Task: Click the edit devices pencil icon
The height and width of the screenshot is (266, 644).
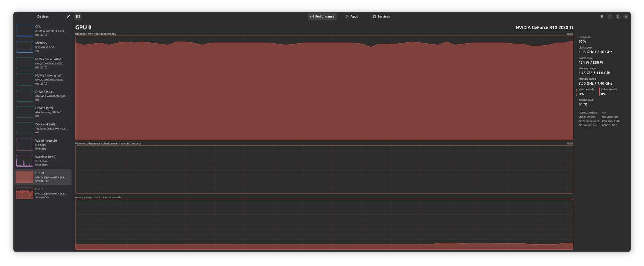Action: click(68, 17)
